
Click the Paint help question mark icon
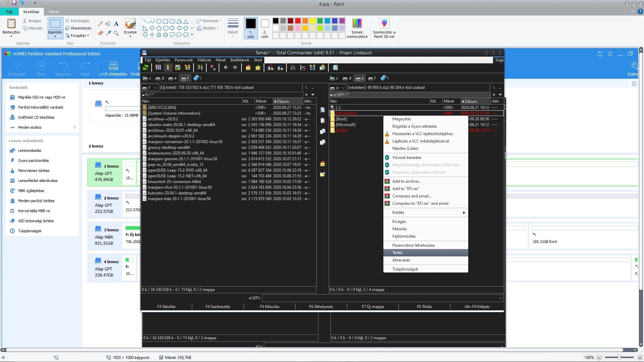click(640, 11)
